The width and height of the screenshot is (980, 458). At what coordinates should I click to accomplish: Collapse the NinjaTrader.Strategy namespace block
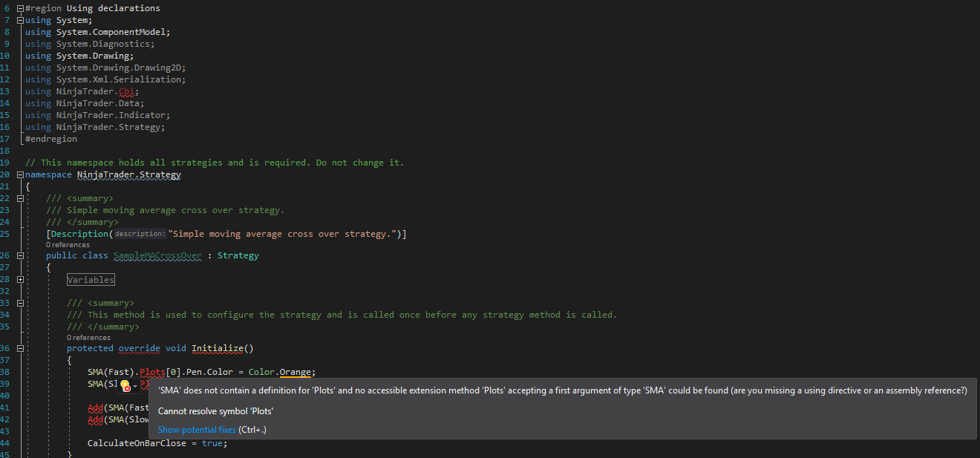point(20,174)
